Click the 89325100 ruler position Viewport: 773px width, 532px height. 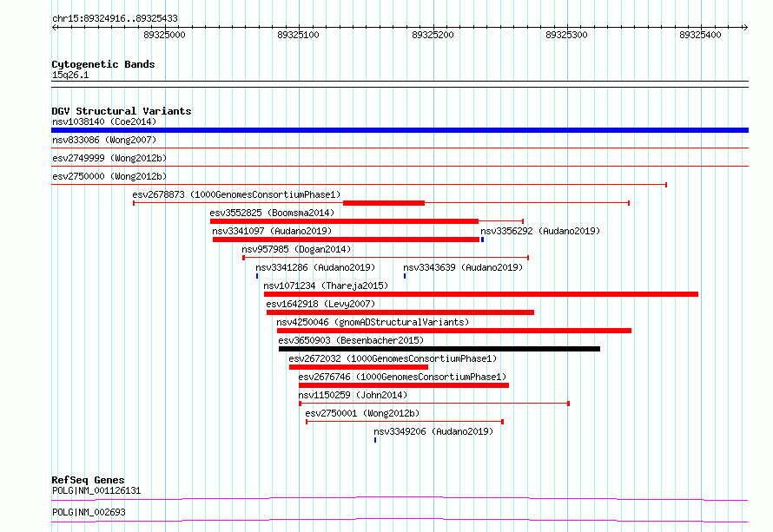(298, 35)
